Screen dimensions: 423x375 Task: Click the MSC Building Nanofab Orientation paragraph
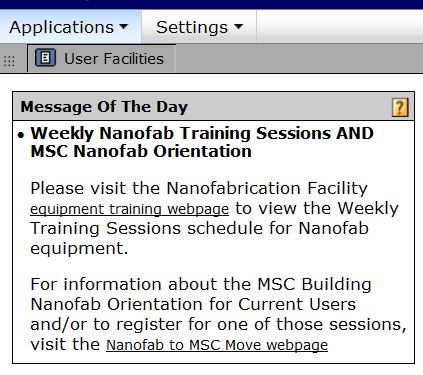(x=219, y=314)
